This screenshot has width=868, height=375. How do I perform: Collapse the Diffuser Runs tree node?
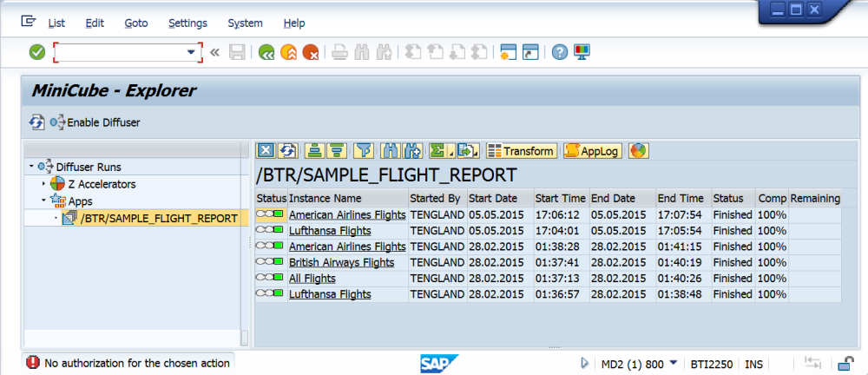click(x=31, y=167)
